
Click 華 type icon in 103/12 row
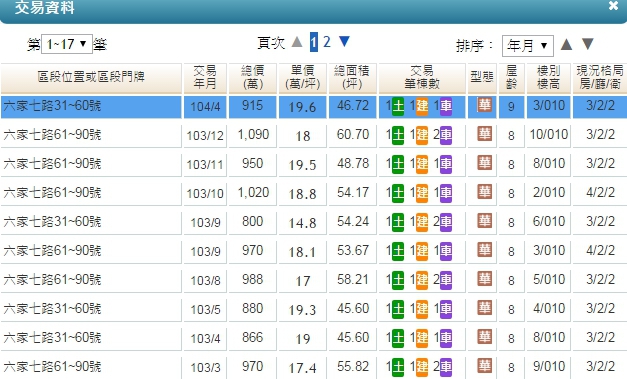484,134
